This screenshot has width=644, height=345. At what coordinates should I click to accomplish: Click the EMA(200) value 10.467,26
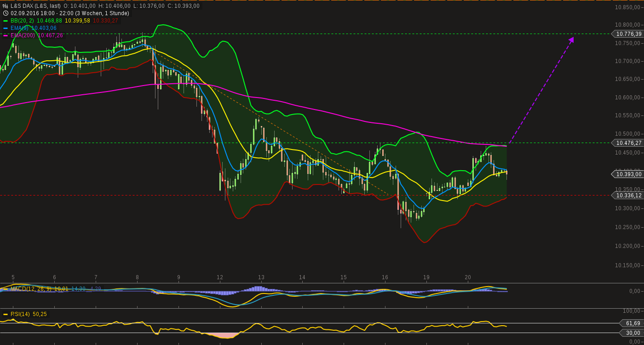point(51,35)
